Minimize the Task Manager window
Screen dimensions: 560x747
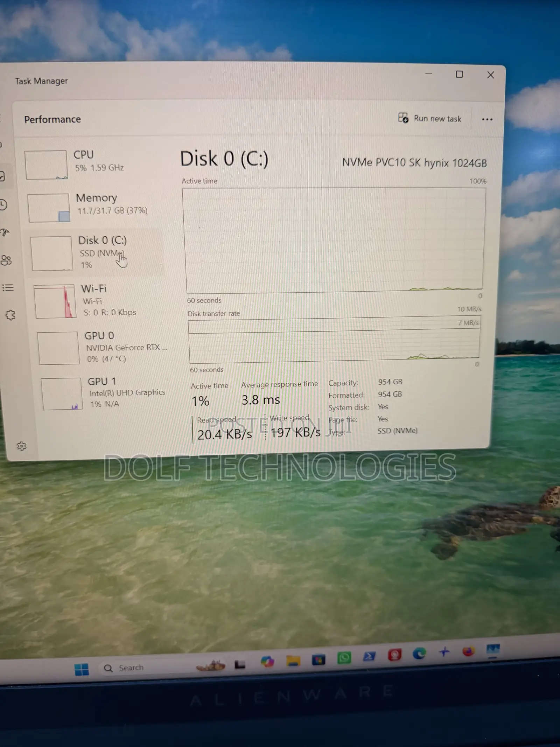coord(428,74)
